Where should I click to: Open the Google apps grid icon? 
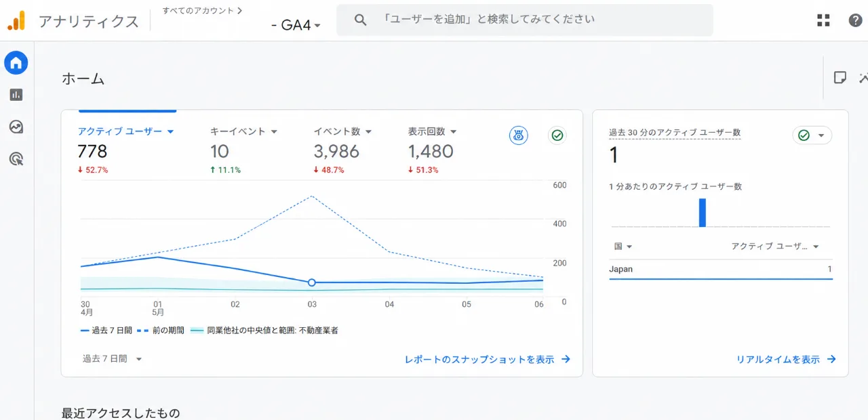(823, 20)
